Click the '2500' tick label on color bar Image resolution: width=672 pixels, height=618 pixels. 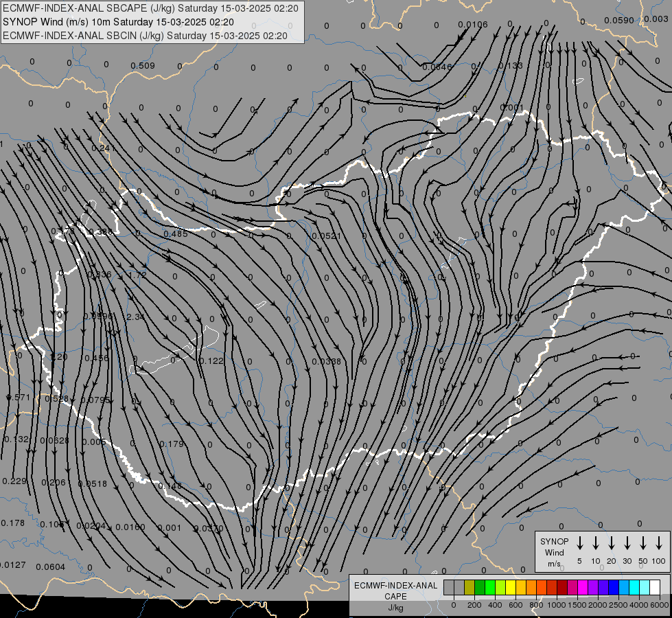pyautogui.click(x=618, y=605)
